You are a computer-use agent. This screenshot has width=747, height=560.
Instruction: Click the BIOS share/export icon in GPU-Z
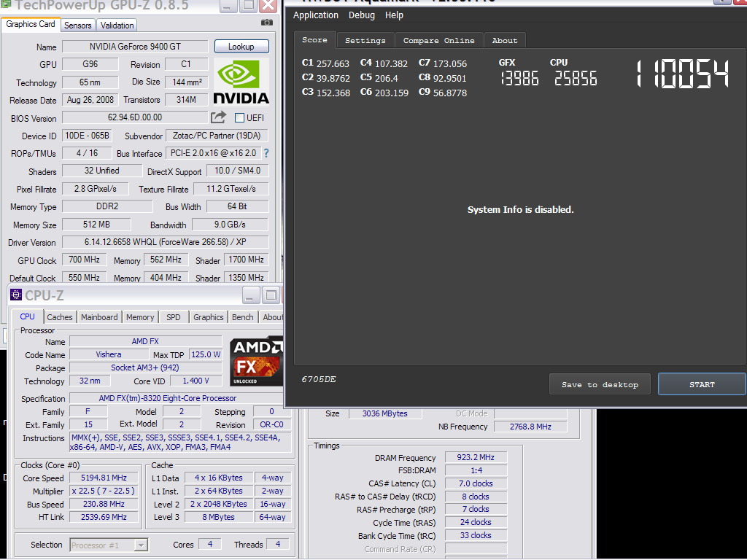pyautogui.click(x=218, y=117)
